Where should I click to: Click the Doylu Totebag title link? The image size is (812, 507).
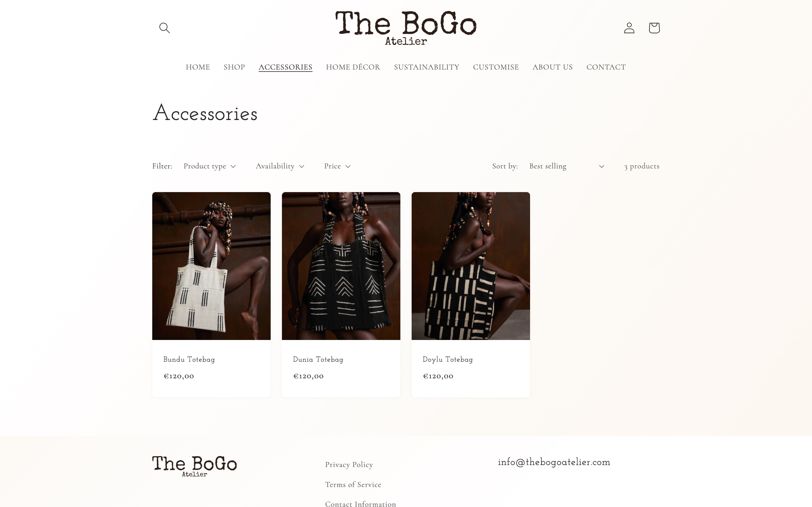point(448,359)
